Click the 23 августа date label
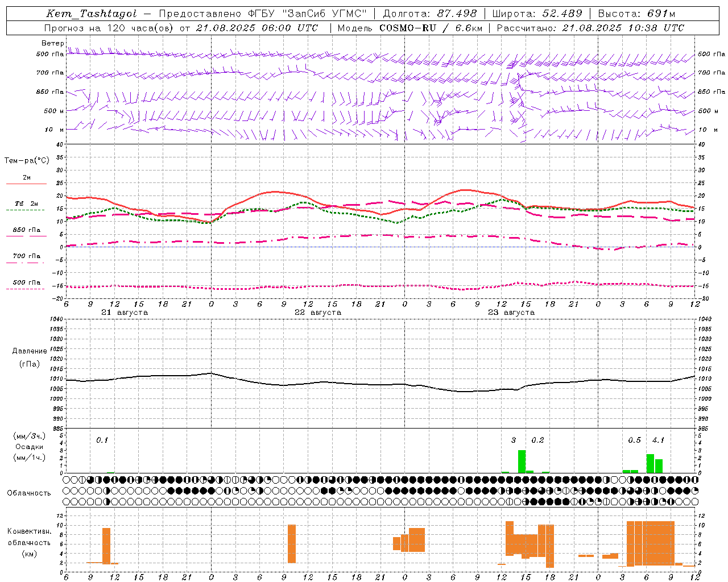Viewport: 728px width, 582px height. pos(511,313)
